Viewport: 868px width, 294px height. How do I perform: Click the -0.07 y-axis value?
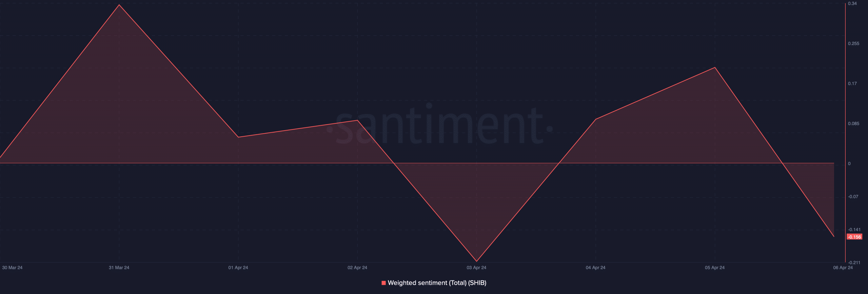click(x=853, y=197)
